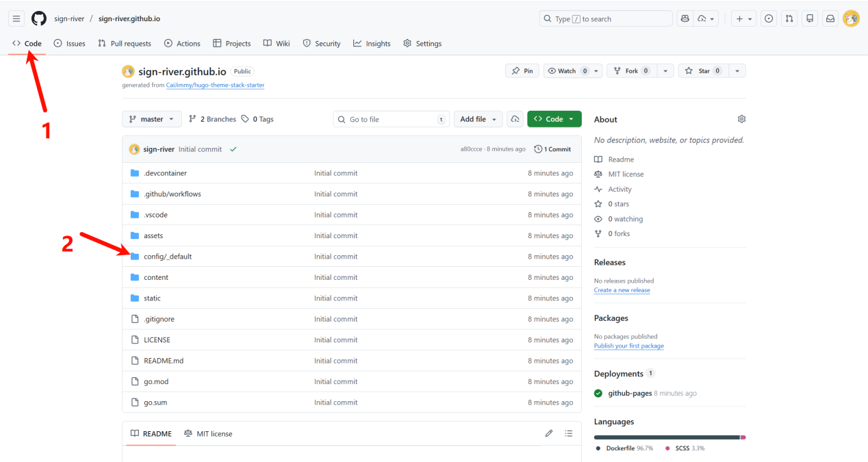Switch to the Issues tab
The height and width of the screenshot is (462, 868).
70,44
